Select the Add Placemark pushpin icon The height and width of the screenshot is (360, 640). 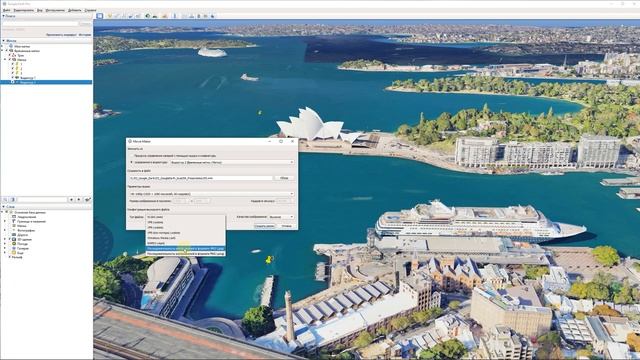[110, 16]
